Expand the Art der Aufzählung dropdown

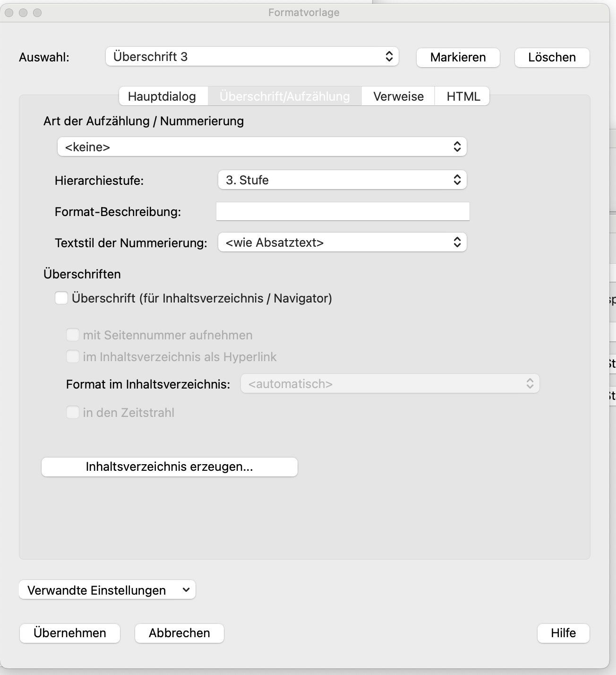(x=262, y=147)
